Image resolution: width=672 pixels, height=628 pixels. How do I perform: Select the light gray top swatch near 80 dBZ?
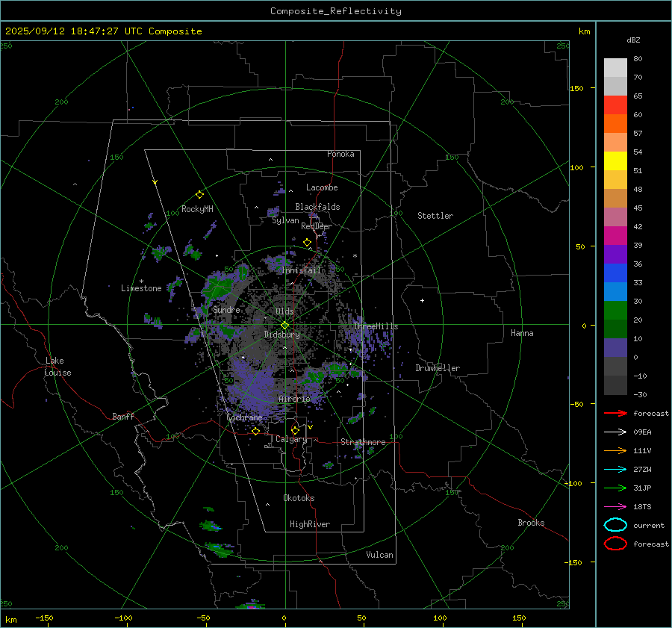pos(615,67)
